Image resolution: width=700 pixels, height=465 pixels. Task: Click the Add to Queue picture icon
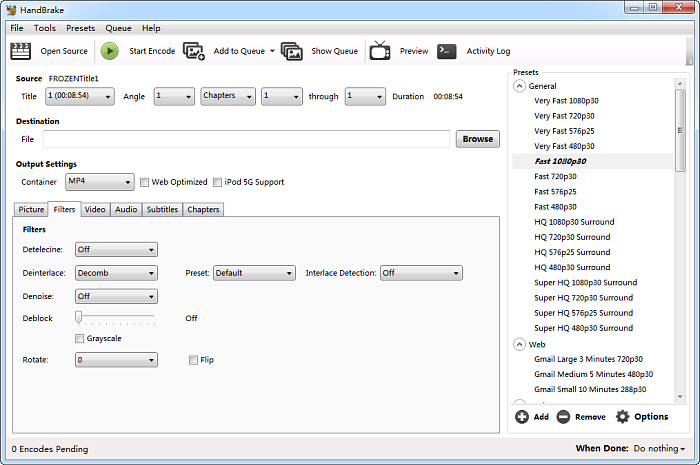coord(194,51)
